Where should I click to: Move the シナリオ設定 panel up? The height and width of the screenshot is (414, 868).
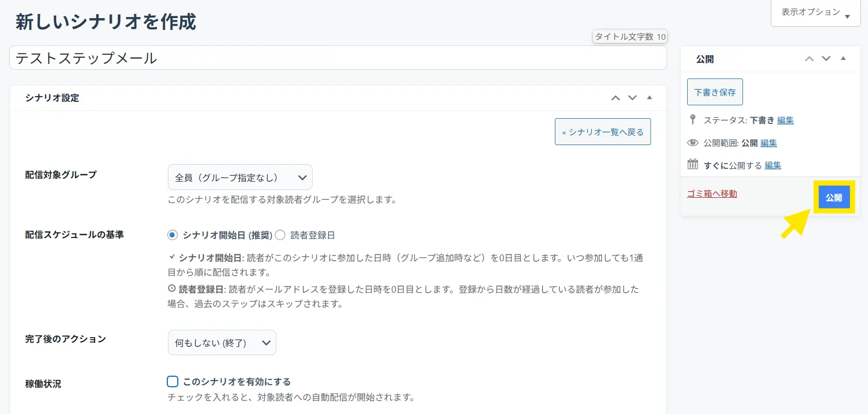point(615,98)
